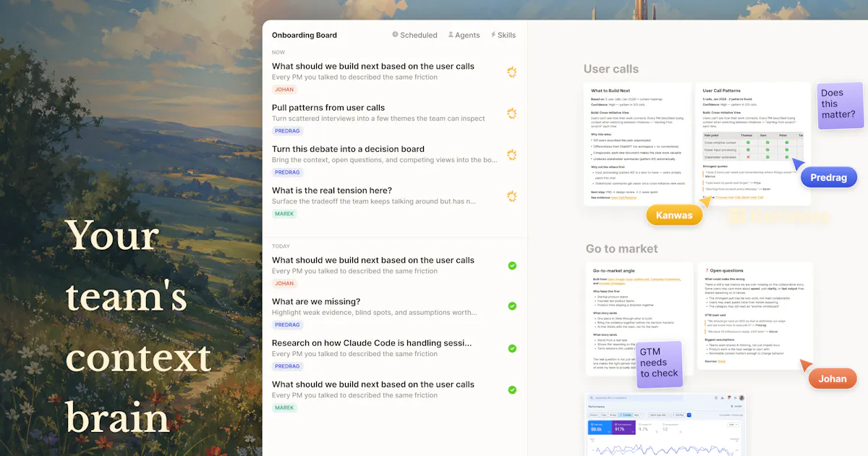Click the 'Onboarding Board' title
The height and width of the screenshot is (456, 868).
click(x=305, y=35)
